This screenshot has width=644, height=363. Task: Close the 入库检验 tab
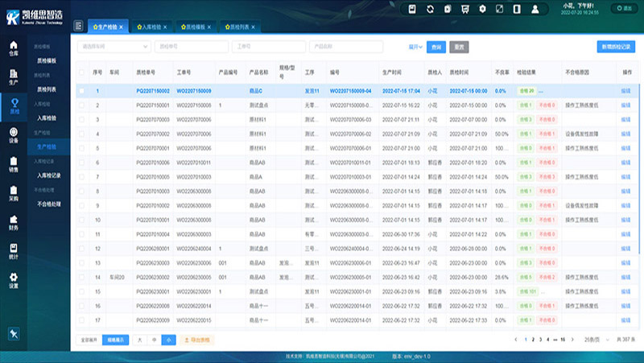coord(165,27)
